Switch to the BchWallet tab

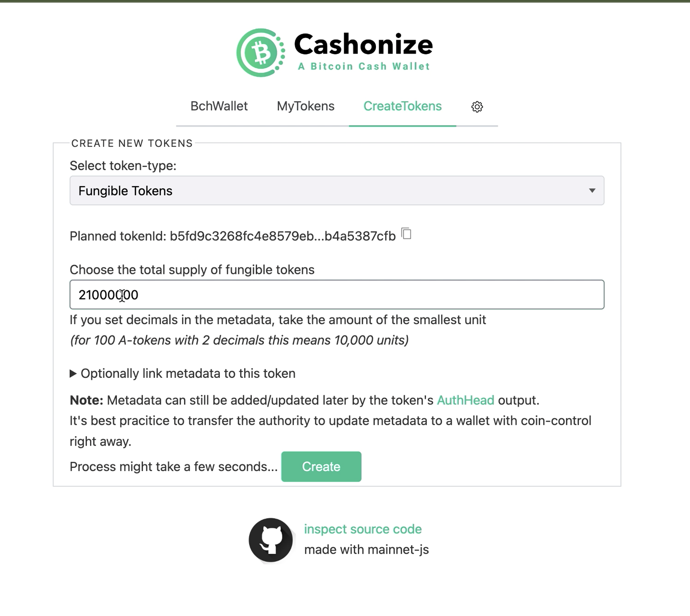click(x=219, y=106)
